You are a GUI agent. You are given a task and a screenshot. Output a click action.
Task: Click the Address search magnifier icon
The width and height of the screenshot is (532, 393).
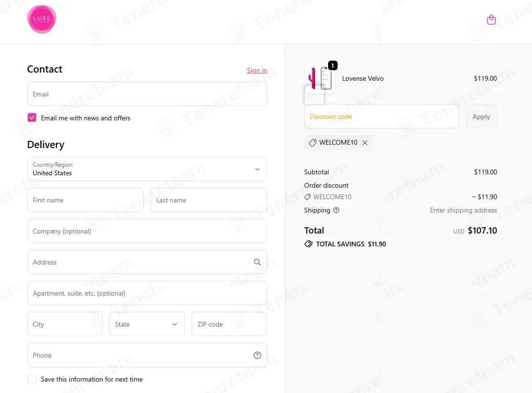pos(257,262)
